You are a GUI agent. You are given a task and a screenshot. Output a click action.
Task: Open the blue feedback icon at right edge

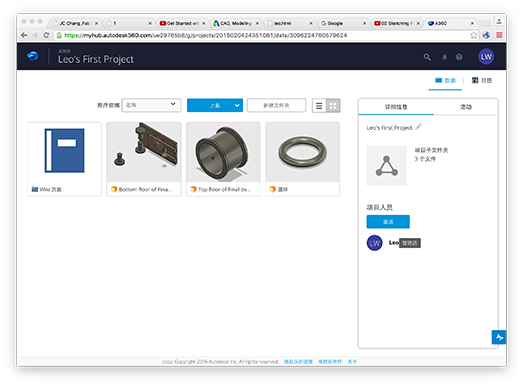(x=499, y=337)
